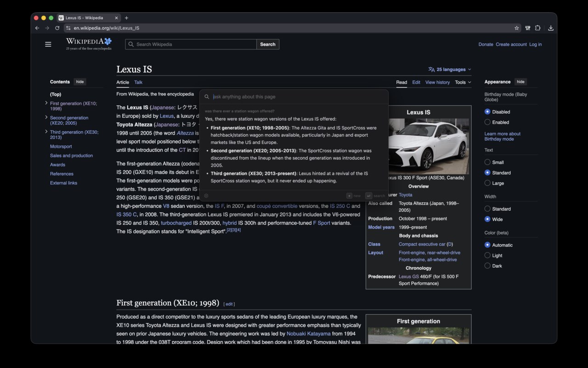Screen dimensions: 588x368
Task: Open Compact executive car link
Action: coord(422,244)
